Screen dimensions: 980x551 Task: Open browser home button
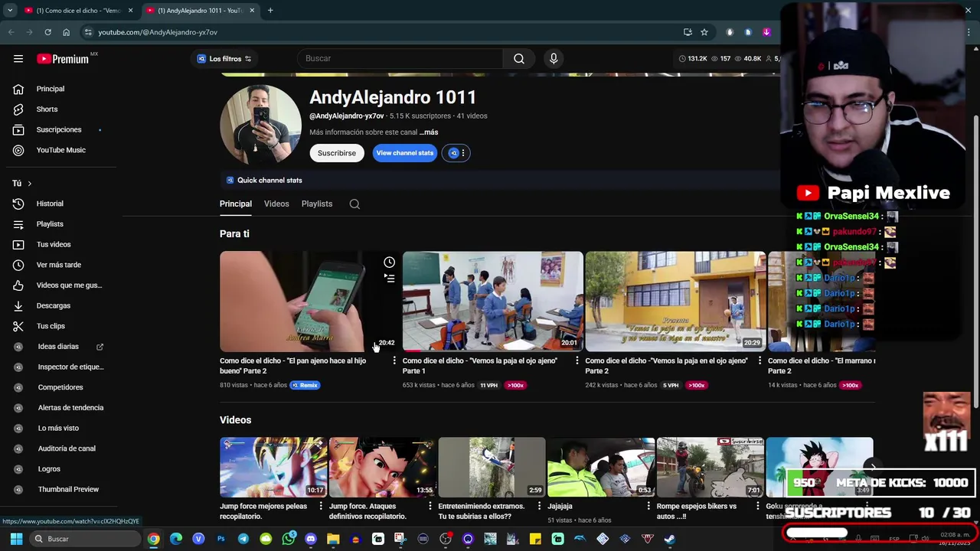66,32
